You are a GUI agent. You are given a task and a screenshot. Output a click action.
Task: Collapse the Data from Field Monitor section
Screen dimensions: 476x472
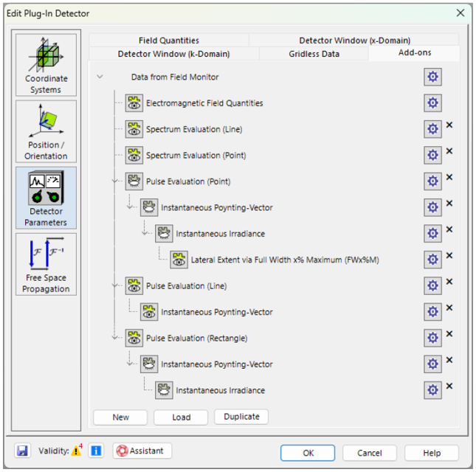[100, 77]
